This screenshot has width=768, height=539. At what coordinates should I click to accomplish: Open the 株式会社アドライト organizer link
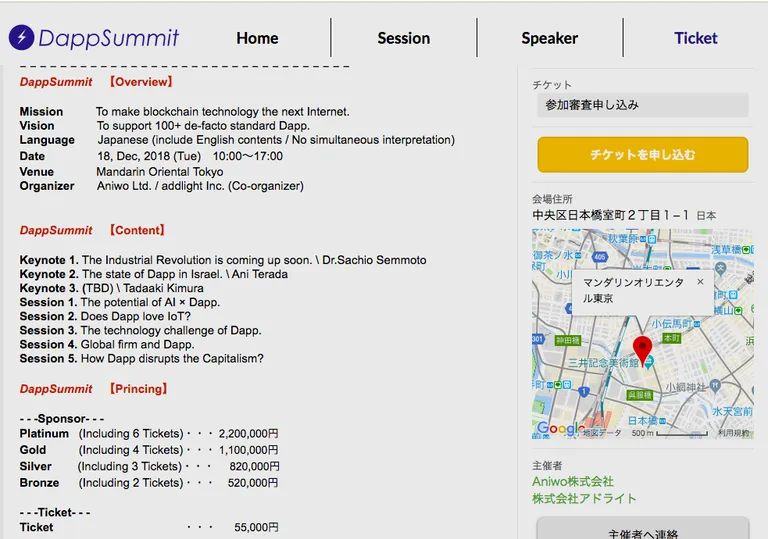[x=584, y=498]
